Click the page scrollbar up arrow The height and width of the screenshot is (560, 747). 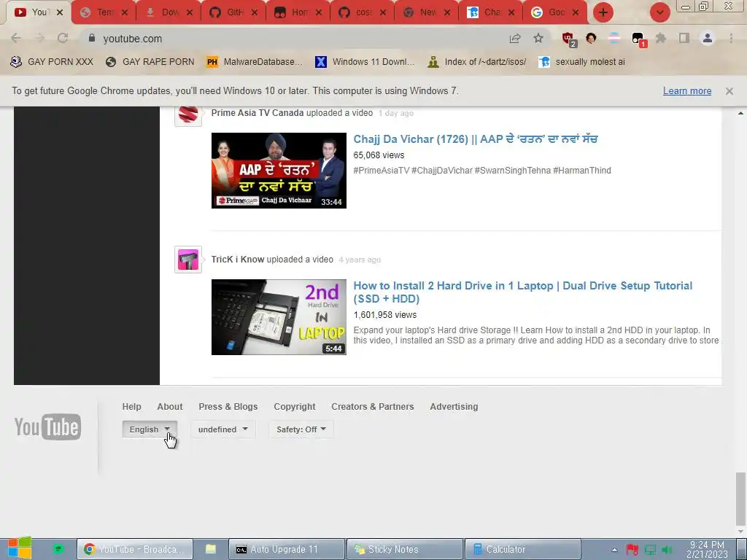coord(740,113)
